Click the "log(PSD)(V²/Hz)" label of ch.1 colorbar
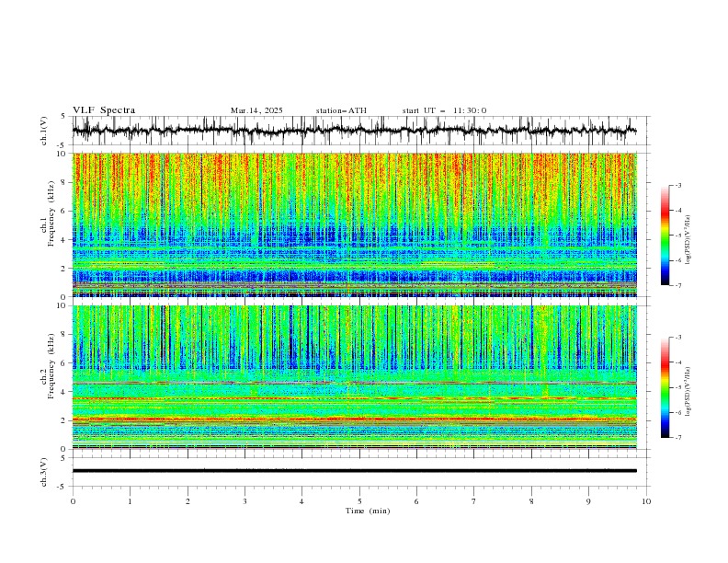The height and width of the screenshot is (563, 728). tap(688, 240)
